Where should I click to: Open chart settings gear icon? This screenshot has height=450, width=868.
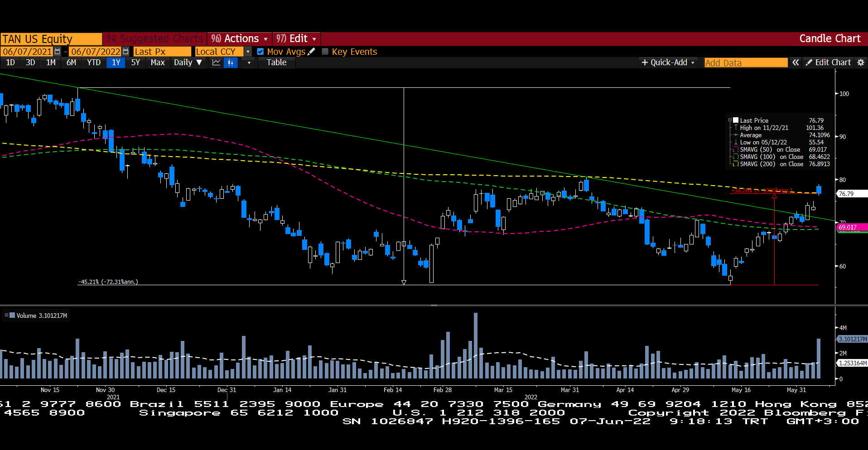coord(861,62)
